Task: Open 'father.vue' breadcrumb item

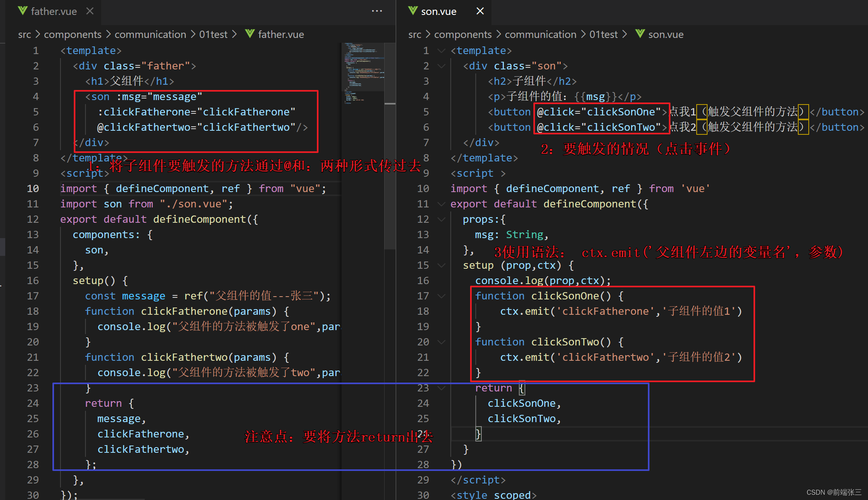Action: tap(281, 34)
